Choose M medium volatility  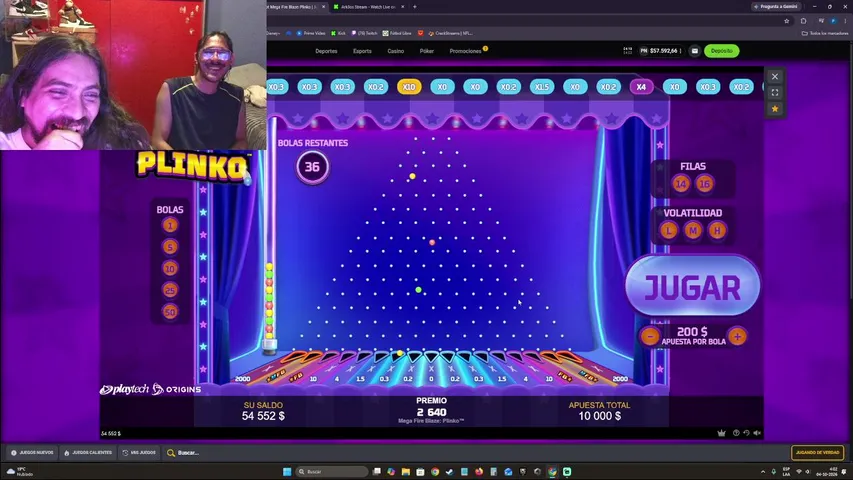(x=693, y=231)
